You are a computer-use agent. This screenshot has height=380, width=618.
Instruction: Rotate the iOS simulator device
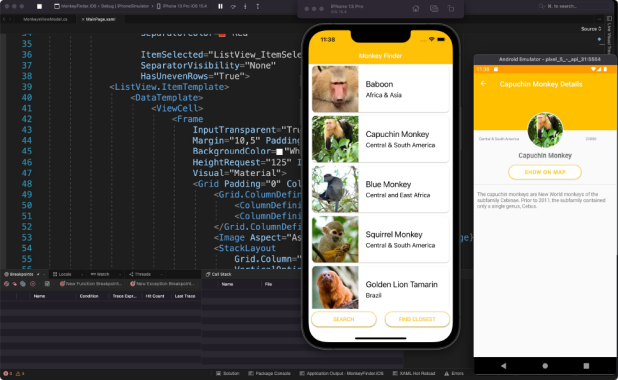(451, 8)
